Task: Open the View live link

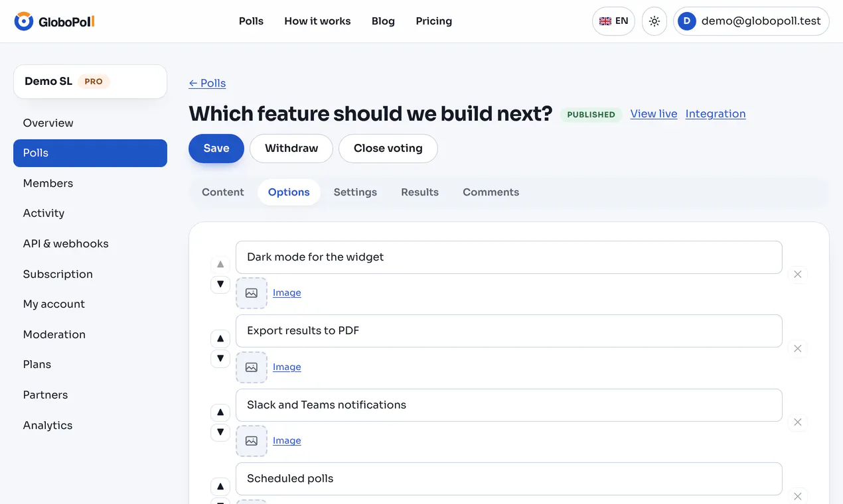Action: coord(654,114)
